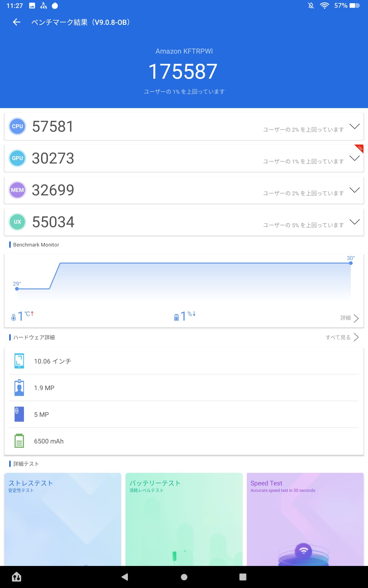The image size is (368, 588).
Task: Tap the 11:27 clock in status bar
Action: [15, 6]
